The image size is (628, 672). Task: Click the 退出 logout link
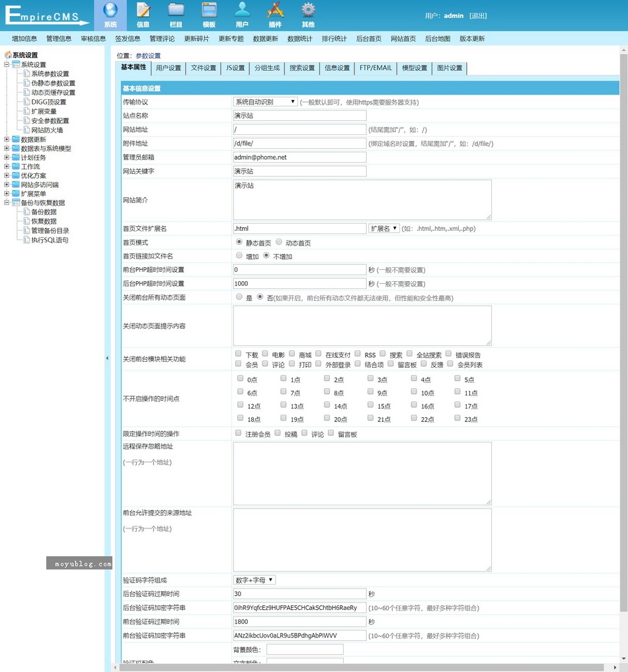pyautogui.click(x=478, y=16)
